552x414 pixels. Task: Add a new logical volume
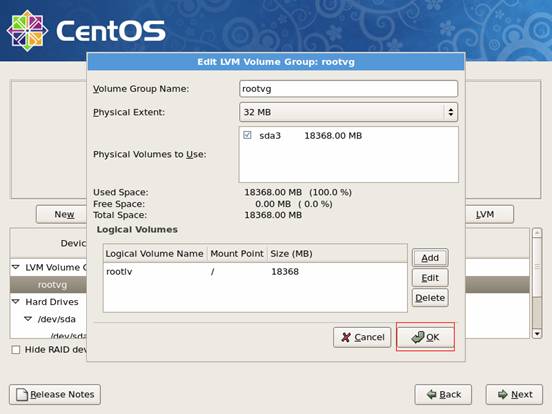tap(430, 258)
